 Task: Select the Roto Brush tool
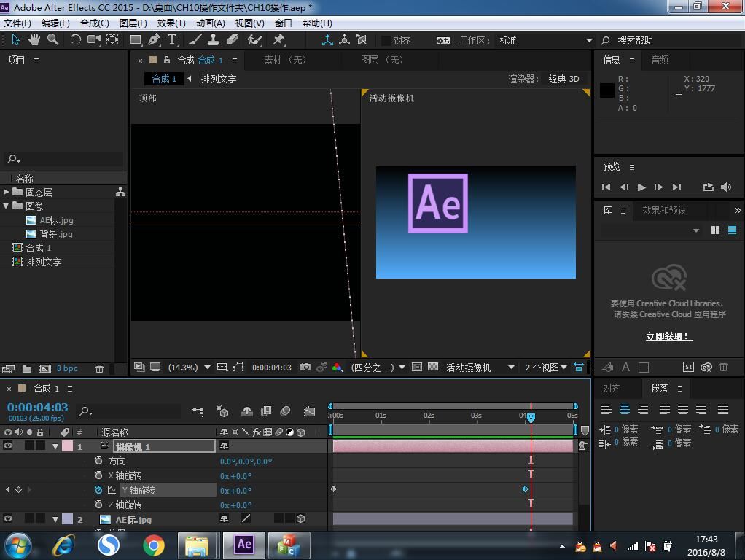tap(255, 40)
